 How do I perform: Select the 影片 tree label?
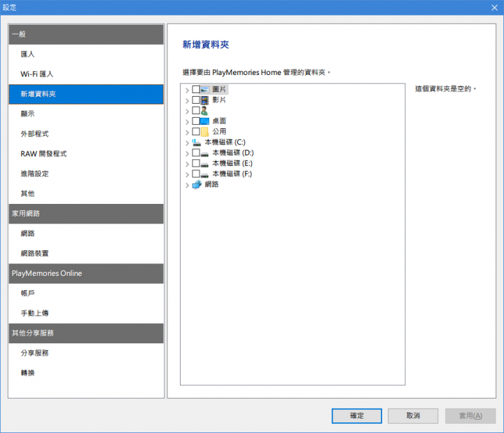pyautogui.click(x=219, y=100)
